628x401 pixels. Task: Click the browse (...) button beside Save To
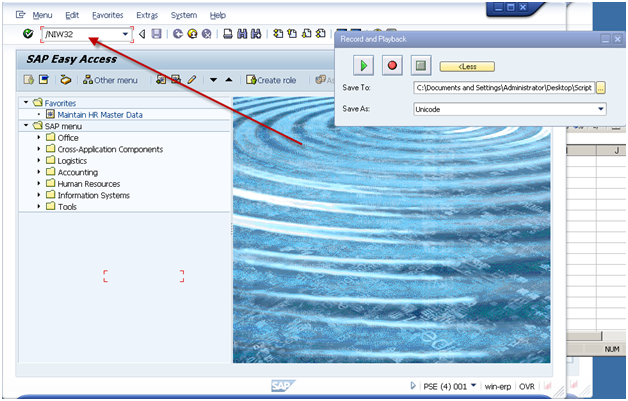[x=600, y=88]
